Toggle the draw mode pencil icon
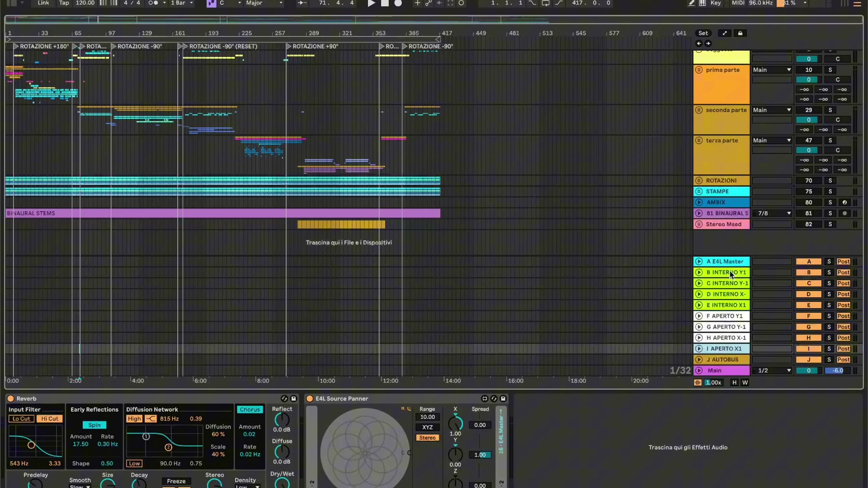 coord(691,3)
